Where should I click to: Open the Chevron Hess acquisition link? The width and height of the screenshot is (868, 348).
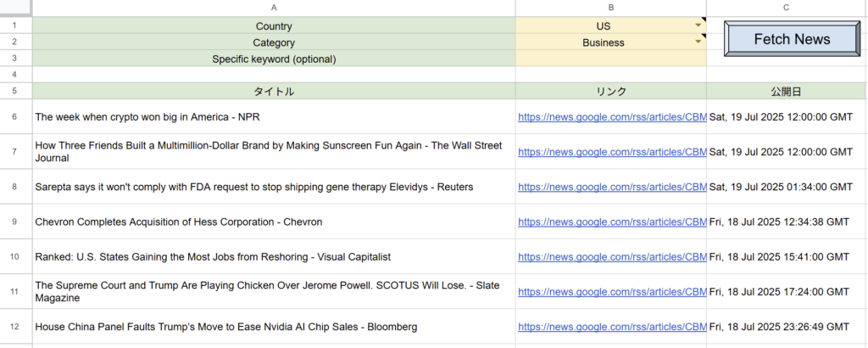click(612, 222)
